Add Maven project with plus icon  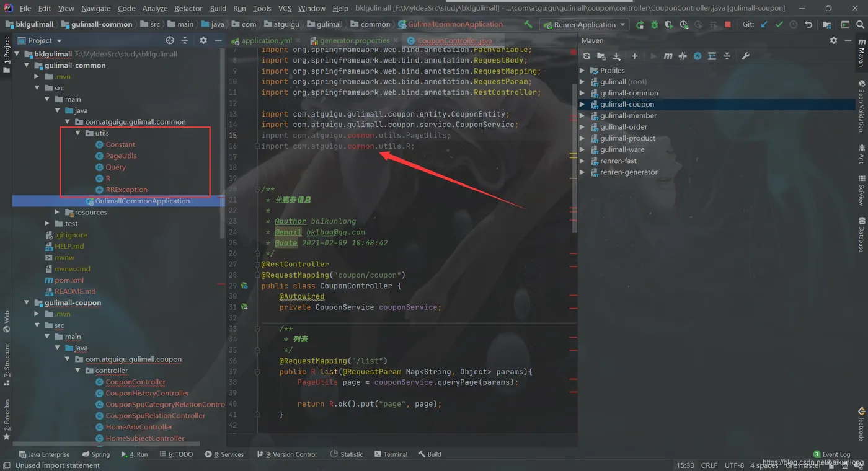(x=634, y=56)
